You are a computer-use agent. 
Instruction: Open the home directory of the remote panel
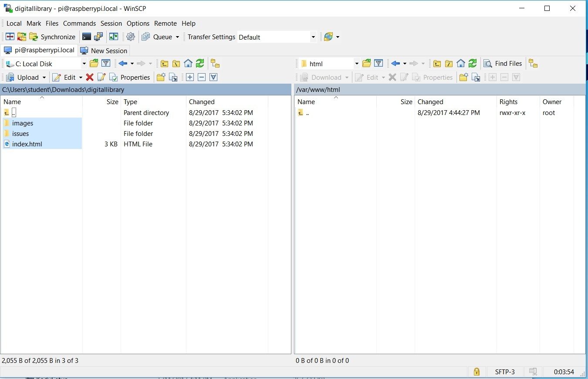coord(461,64)
